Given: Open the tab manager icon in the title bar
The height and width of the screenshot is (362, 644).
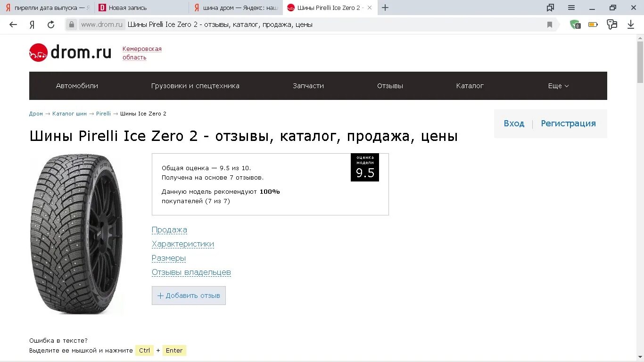Looking at the screenshot, I should tap(550, 8).
